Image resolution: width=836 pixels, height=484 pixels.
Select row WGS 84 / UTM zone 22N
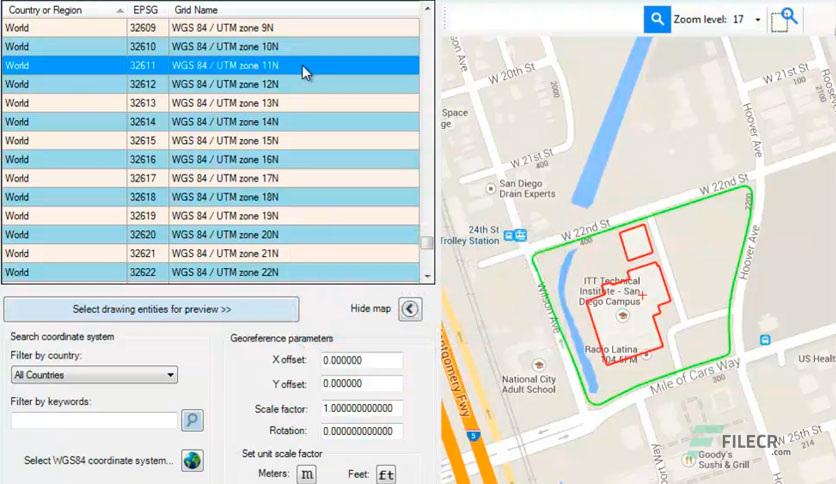pyautogui.click(x=211, y=272)
